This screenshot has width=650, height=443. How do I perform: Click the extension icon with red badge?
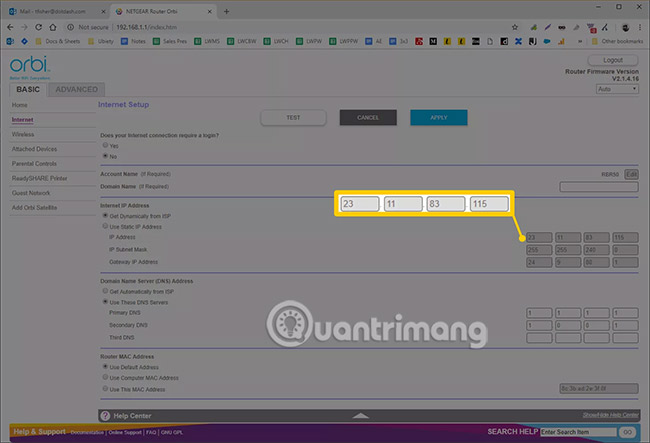(592, 28)
